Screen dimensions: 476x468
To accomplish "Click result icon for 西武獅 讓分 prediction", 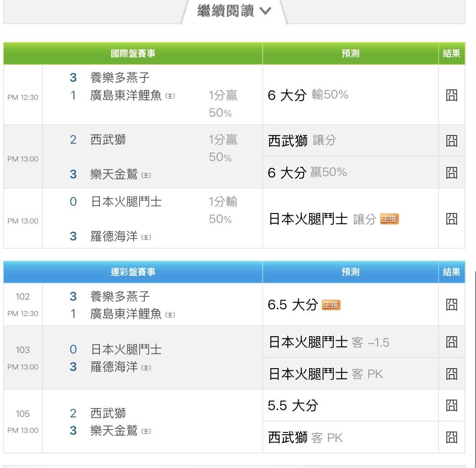I will 451,140.
